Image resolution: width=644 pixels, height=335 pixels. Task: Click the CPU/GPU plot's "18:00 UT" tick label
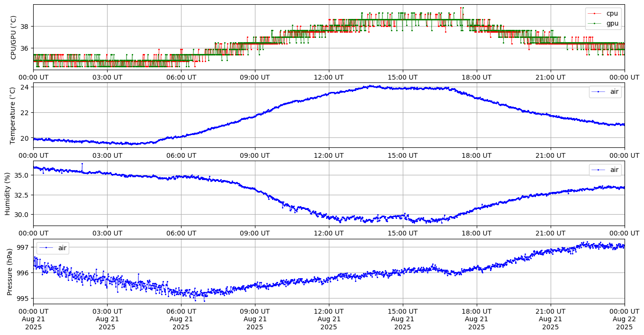(477, 77)
